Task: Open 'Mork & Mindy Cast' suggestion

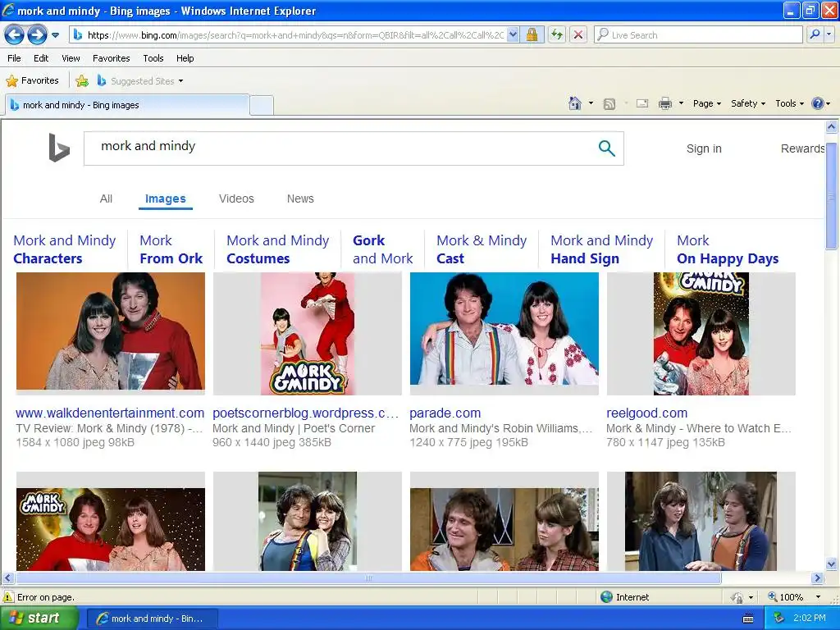Action: point(482,249)
